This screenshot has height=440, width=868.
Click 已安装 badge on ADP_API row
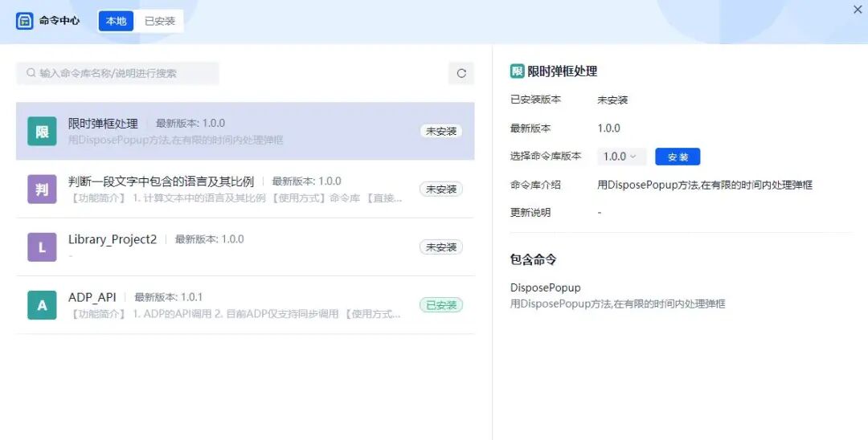[441, 305]
